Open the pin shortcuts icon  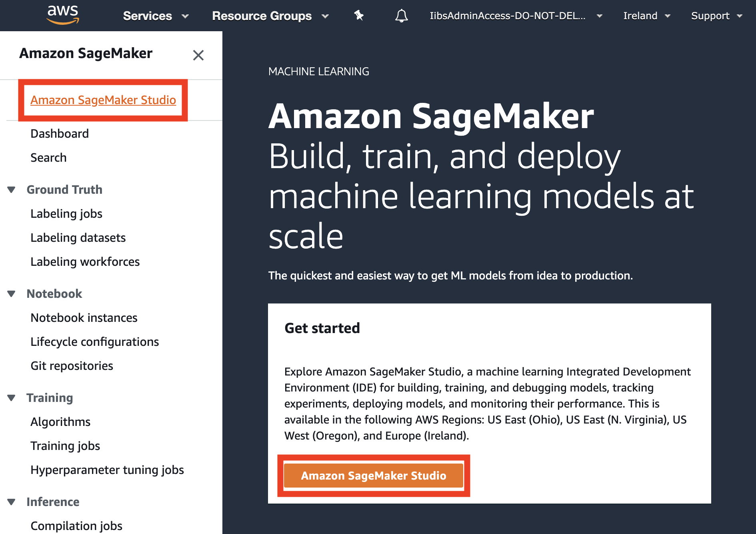[359, 16]
